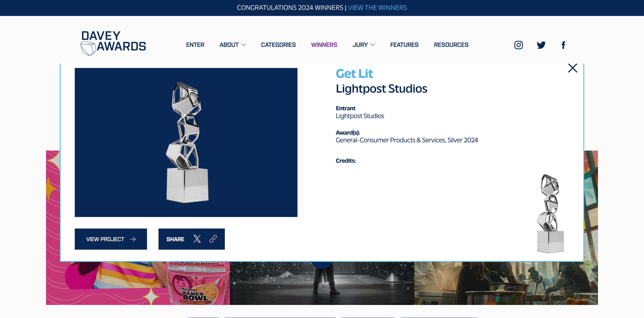Copy link using the chain icon
644x318 pixels.
click(213, 239)
